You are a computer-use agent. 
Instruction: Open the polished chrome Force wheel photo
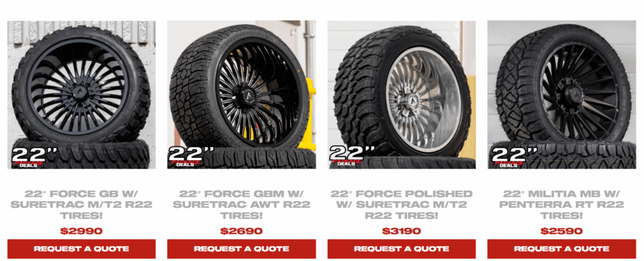click(402, 95)
